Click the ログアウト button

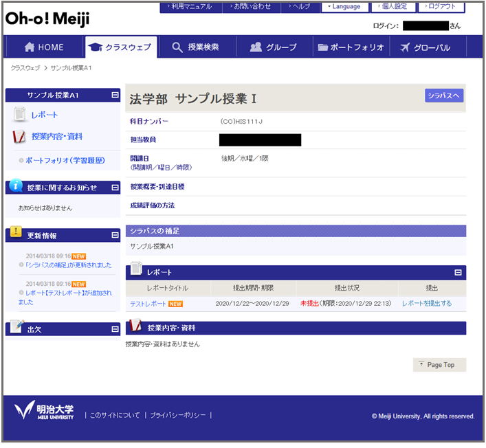(x=441, y=7)
